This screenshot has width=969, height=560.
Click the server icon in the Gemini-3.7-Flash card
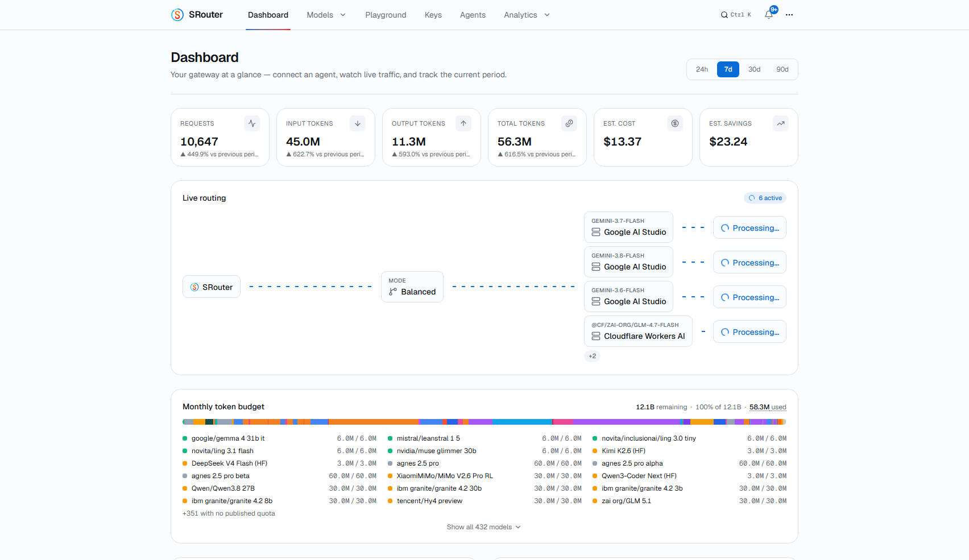pos(596,232)
